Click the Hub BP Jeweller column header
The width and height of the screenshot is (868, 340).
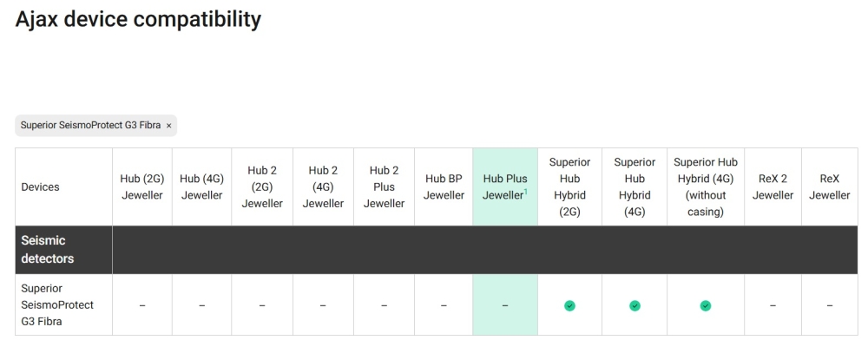(444, 186)
